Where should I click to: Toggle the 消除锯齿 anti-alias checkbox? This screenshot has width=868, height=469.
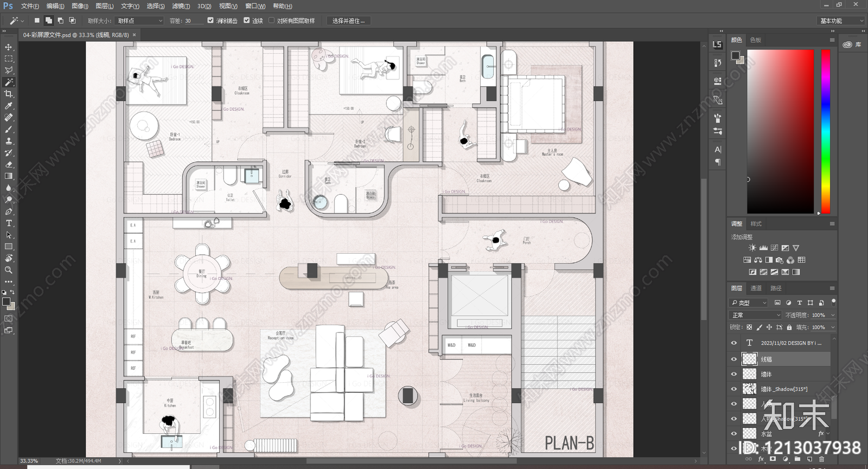pyautogui.click(x=210, y=21)
